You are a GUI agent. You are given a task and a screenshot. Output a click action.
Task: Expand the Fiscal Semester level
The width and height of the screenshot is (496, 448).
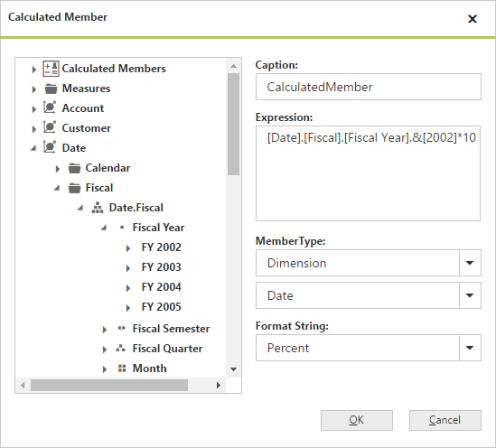pos(105,330)
